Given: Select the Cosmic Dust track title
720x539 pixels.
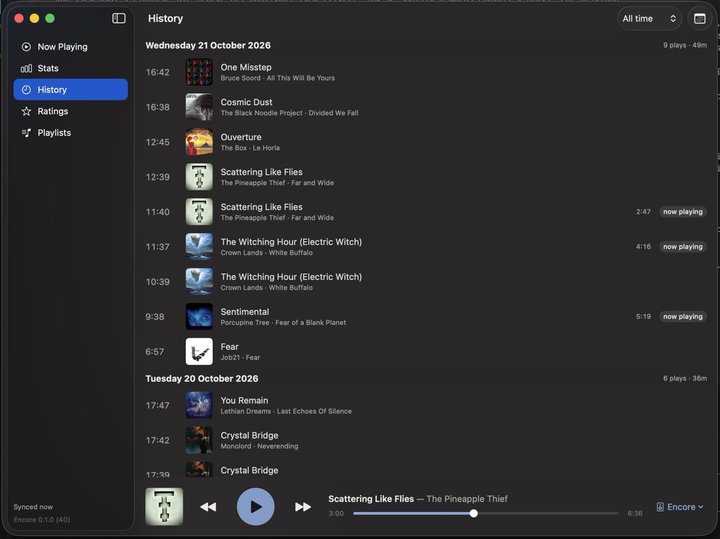Looking at the screenshot, I should [246, 102].
